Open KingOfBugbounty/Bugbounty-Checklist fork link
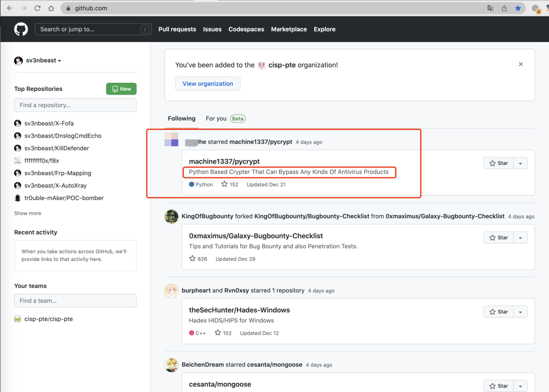The height and width of the screenshot is (392, 549). [x=312, y=216]
